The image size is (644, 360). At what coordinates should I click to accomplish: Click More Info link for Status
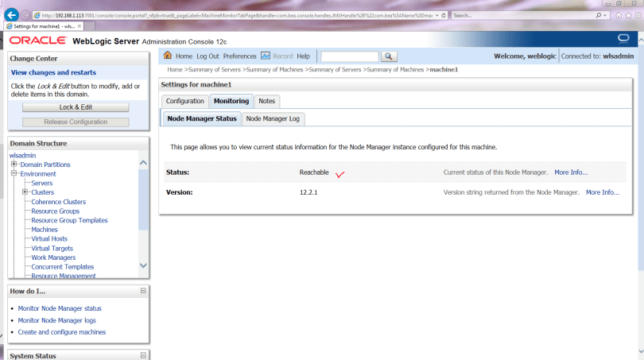pyautogui.click(x=571, y=172)
